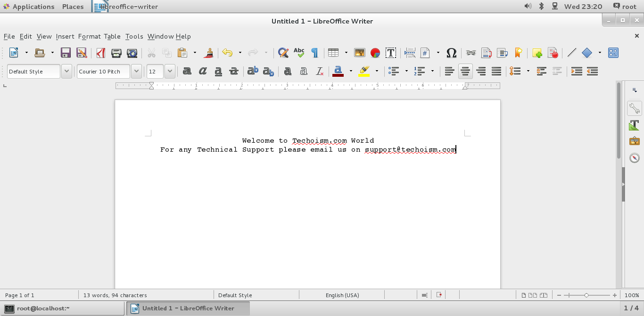Insert an image using the picture icon
Viewport: 644px width, 316px height.
[359, 53]
